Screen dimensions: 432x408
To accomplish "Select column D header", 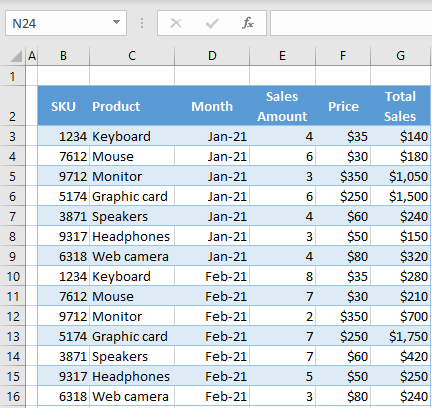I will click(x=212, y=56).
